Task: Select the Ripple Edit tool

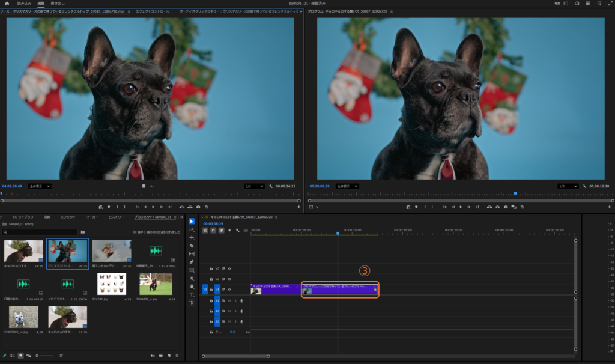Action: 192,237
